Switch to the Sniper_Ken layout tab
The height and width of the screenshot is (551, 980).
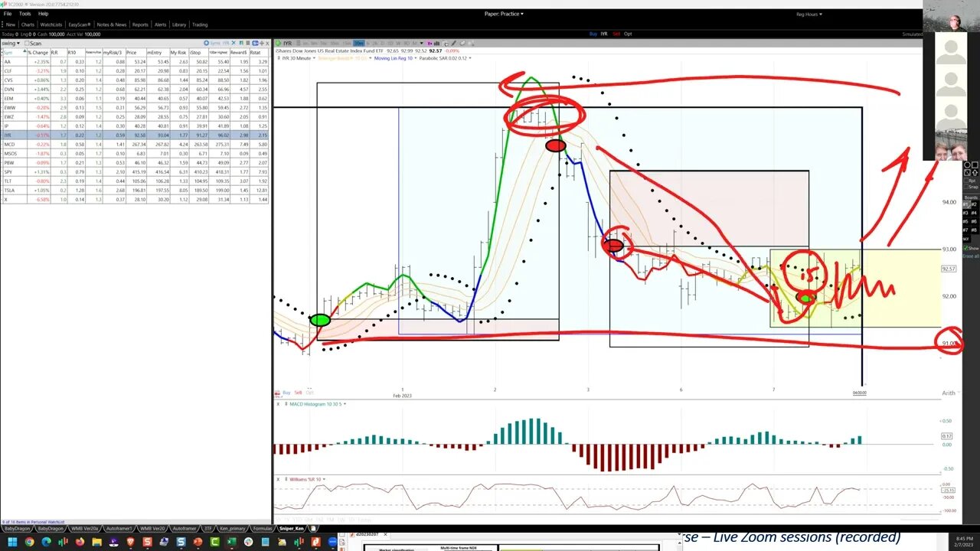point(291,529)
